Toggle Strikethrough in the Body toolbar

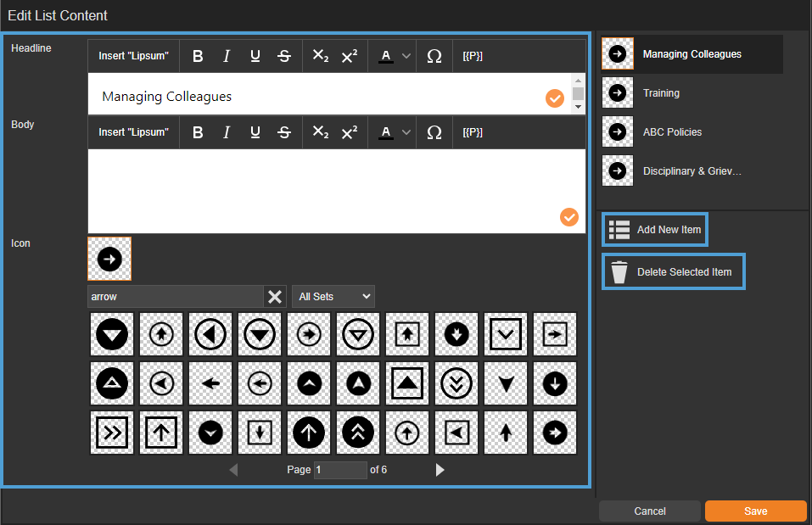click(284, 132)
